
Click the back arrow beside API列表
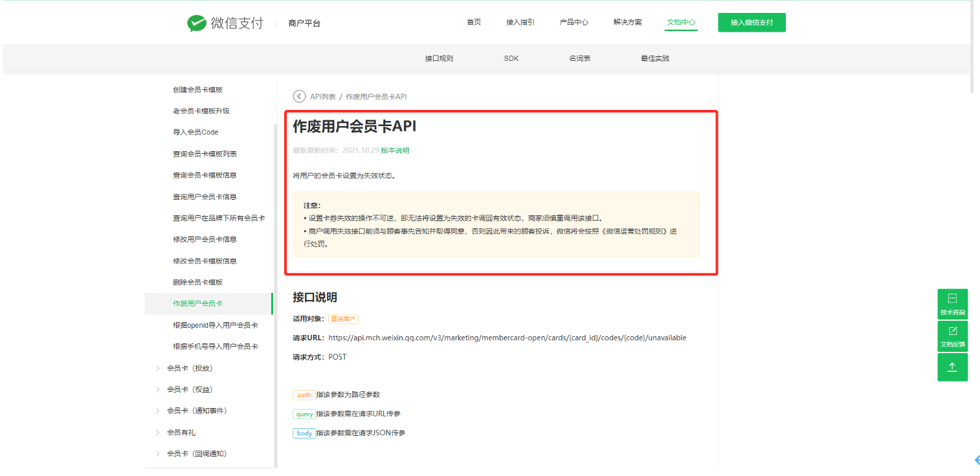[x=299, y=96]
